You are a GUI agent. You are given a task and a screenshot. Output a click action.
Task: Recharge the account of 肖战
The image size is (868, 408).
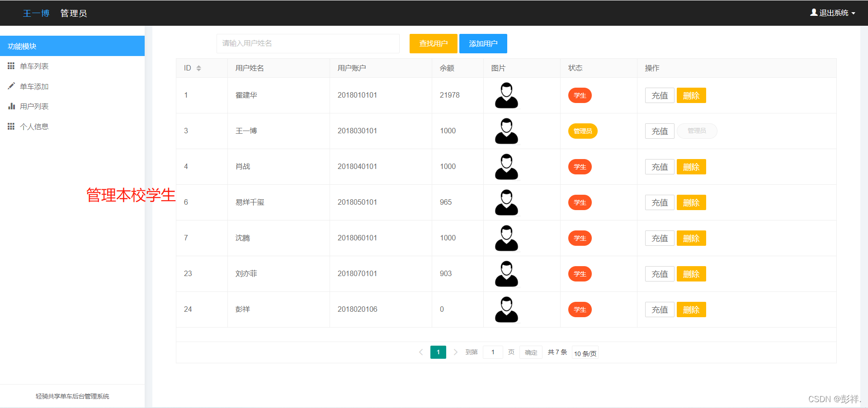(660, 167)
